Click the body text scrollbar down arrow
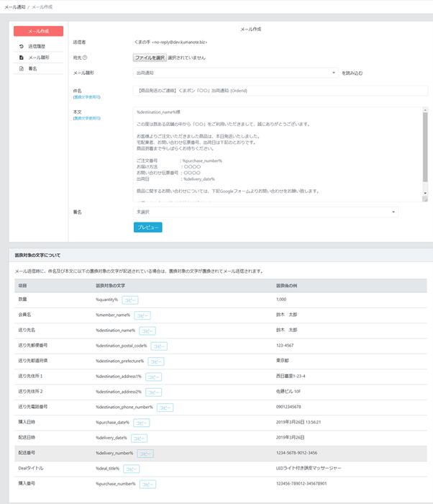433x504 pixels. [x=425, y=194]
